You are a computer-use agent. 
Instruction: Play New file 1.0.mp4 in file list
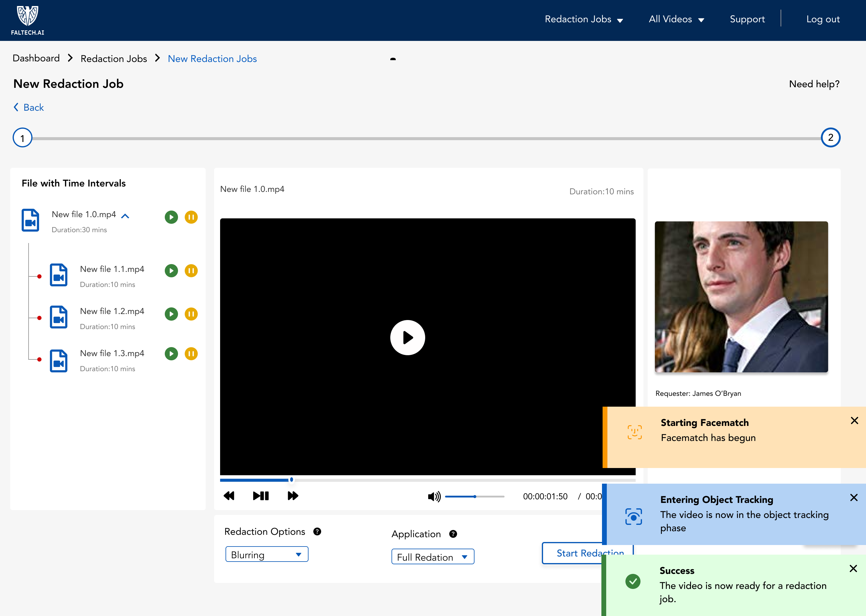click(171, 217)
